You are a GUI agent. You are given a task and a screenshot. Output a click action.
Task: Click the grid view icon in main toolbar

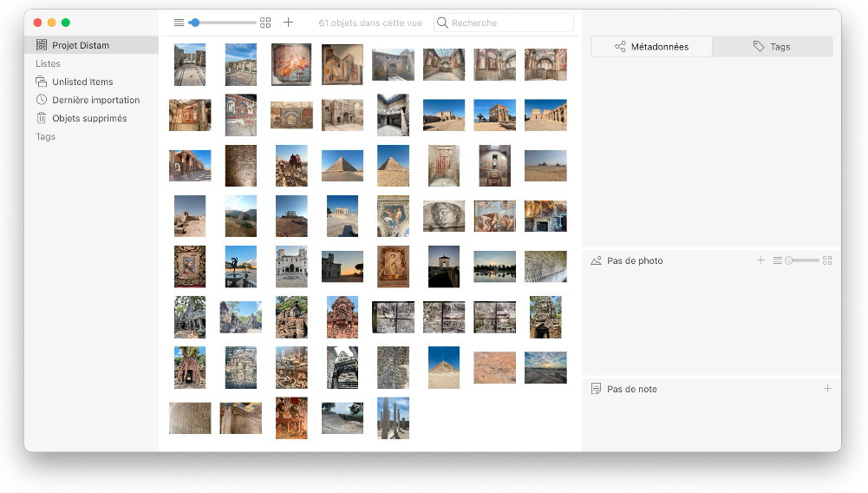point(265,23)
